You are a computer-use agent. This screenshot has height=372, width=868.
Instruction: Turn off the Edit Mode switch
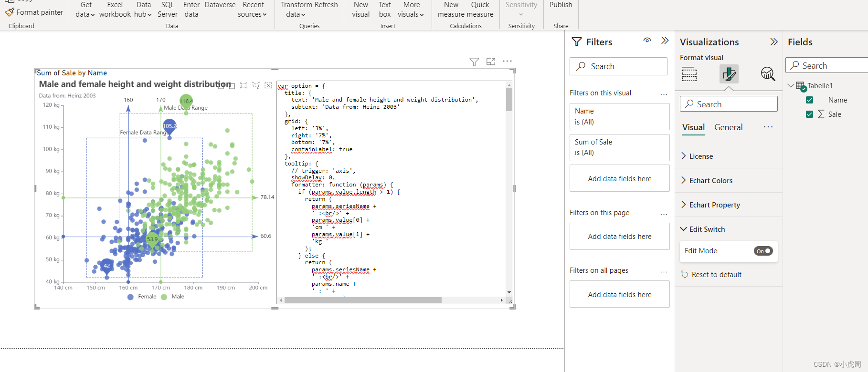[763, 251]
